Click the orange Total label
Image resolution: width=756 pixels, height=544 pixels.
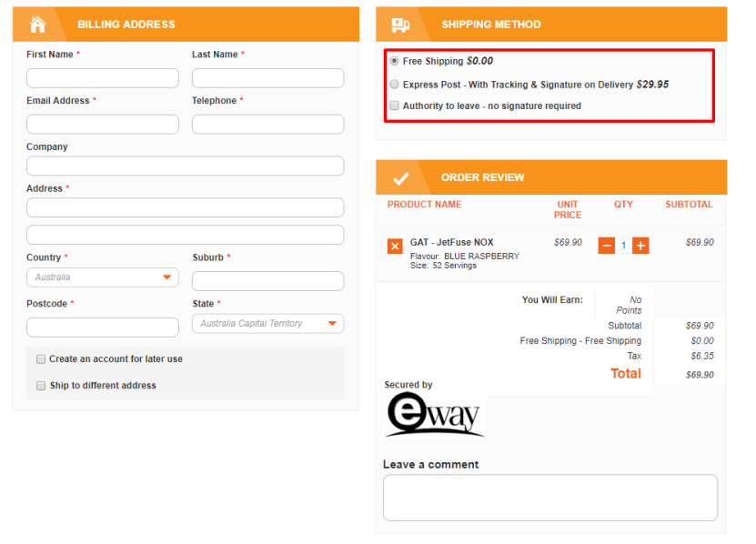[626, 374]
